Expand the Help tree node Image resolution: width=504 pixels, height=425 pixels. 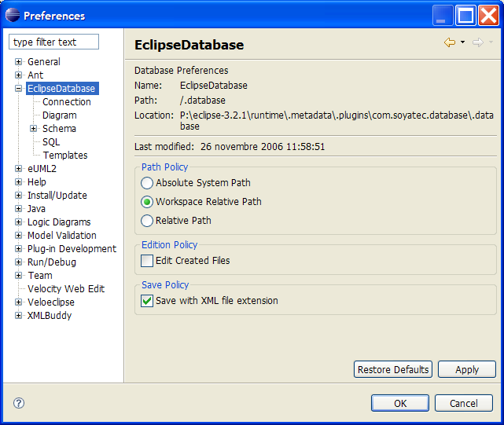click(x=19, y=181)
